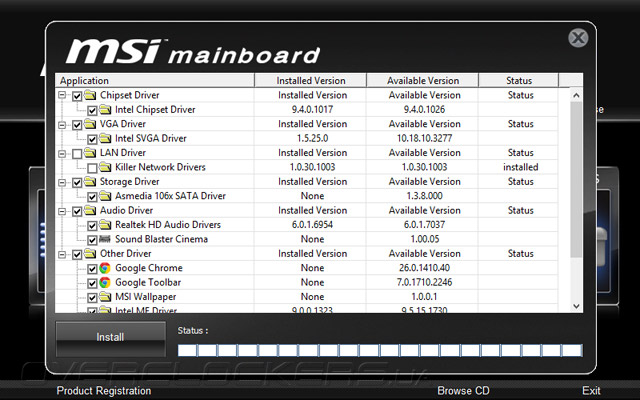The width and height of the screenshot is (640, 400).
Task: Click the installation progress bar
Action: [380, 350]
